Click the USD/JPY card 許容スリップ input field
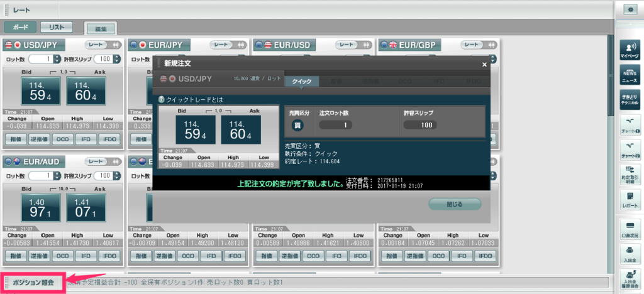Screen dimensions: 644x294 pos(104,59)
